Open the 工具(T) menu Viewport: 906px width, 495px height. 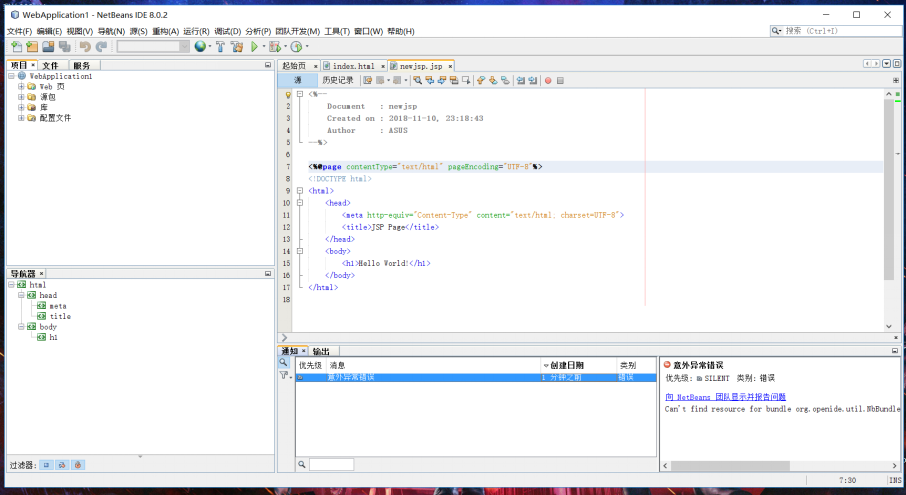(x=337, y=31)
